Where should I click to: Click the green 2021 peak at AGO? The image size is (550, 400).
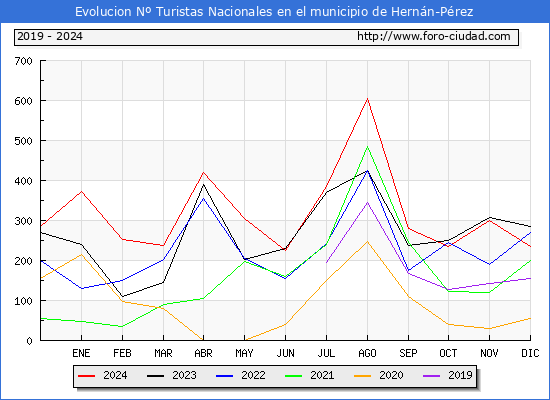coord(367,147)
